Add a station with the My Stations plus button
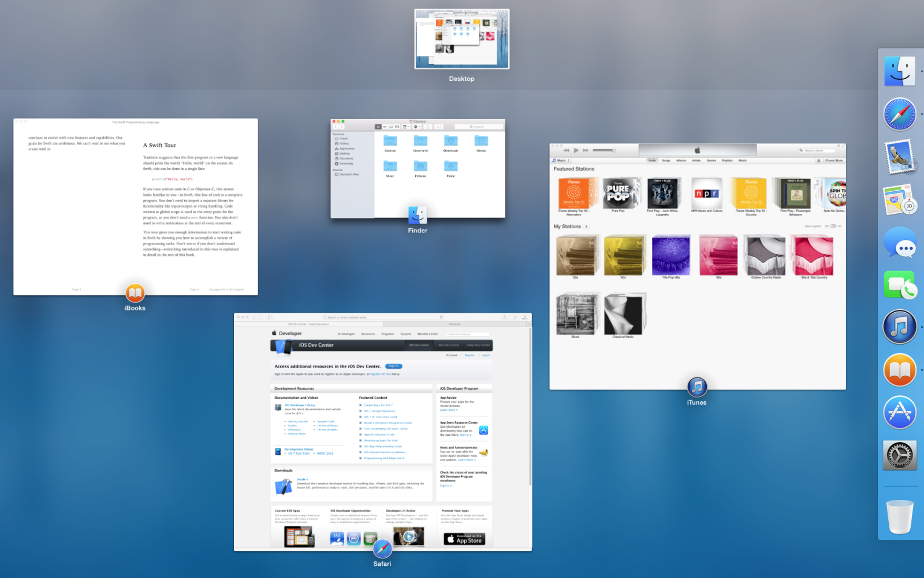This screenshot has height=578, width=924. [x=586, y=227]
